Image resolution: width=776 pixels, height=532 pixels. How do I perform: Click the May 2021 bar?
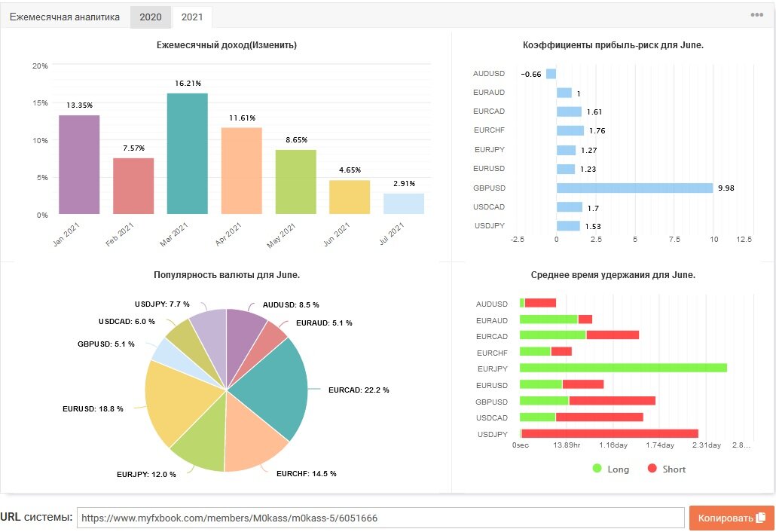(296, 182)
